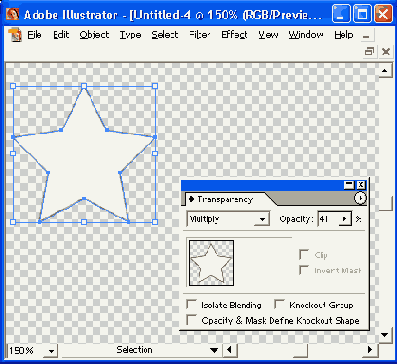Open the File menu
Viewport: 397px width, 364px height.
point(34,35)
